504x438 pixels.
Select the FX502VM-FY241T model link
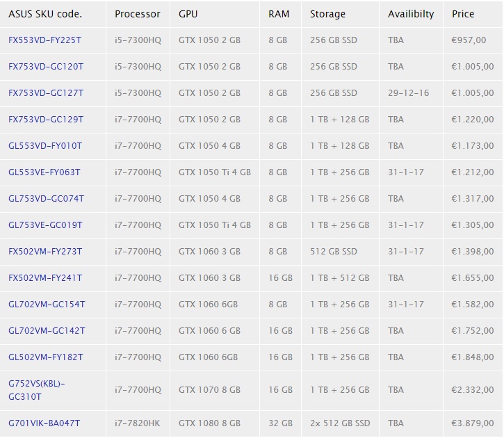(45, 278)
